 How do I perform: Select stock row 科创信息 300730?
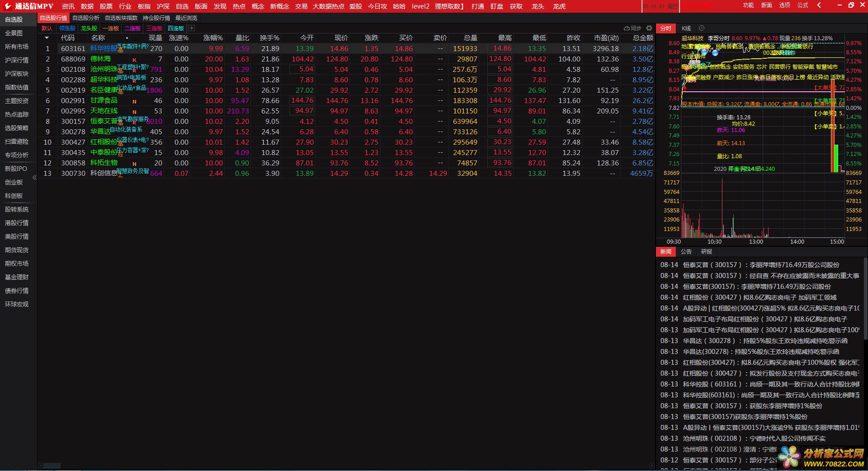(x=346, y=173)
